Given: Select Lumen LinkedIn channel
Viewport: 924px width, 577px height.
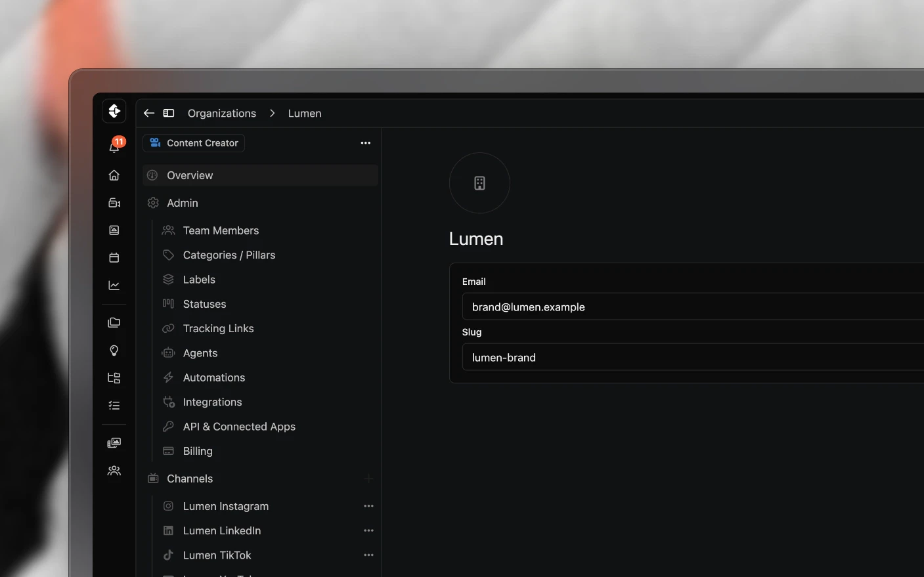Looking at the screenshot, I should [x=222, y=531].
